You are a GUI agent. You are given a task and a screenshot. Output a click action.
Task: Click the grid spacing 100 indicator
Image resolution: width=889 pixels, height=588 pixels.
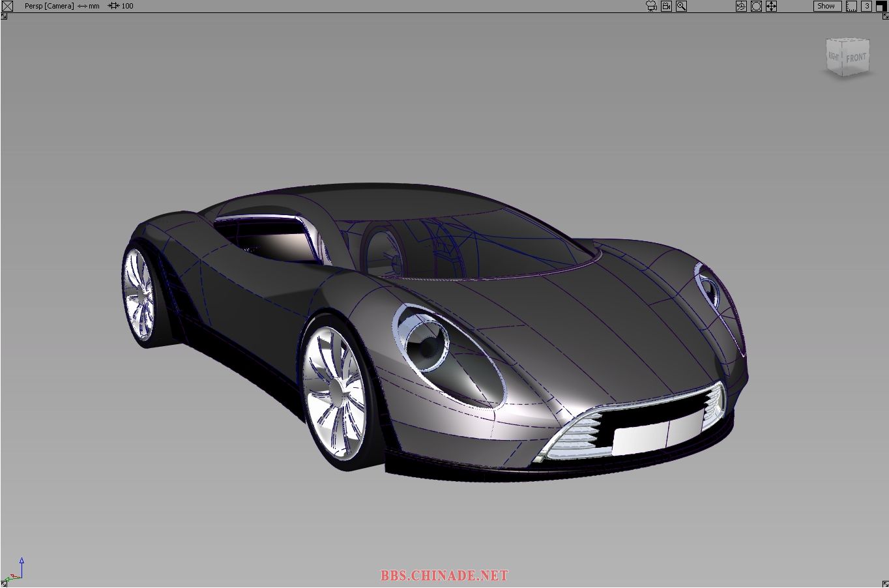pos(121,6)
